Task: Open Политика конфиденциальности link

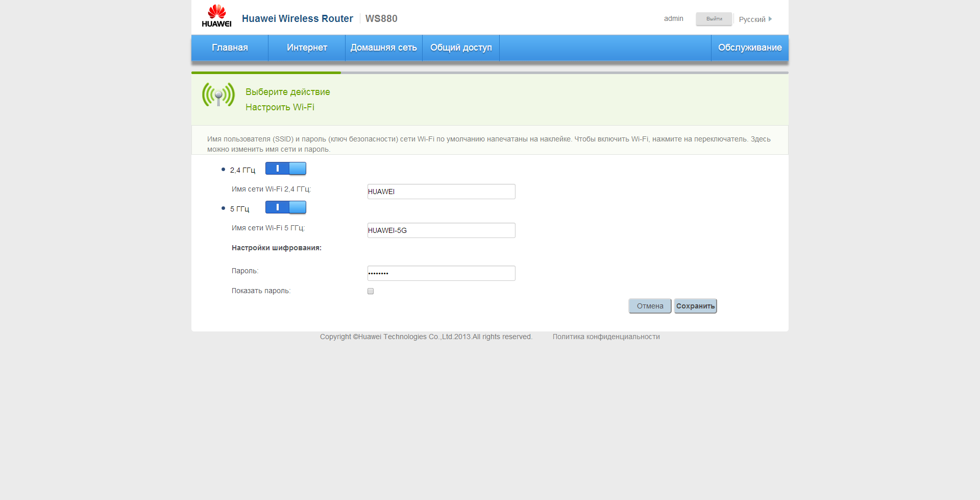Action: (x=606, y=337)
